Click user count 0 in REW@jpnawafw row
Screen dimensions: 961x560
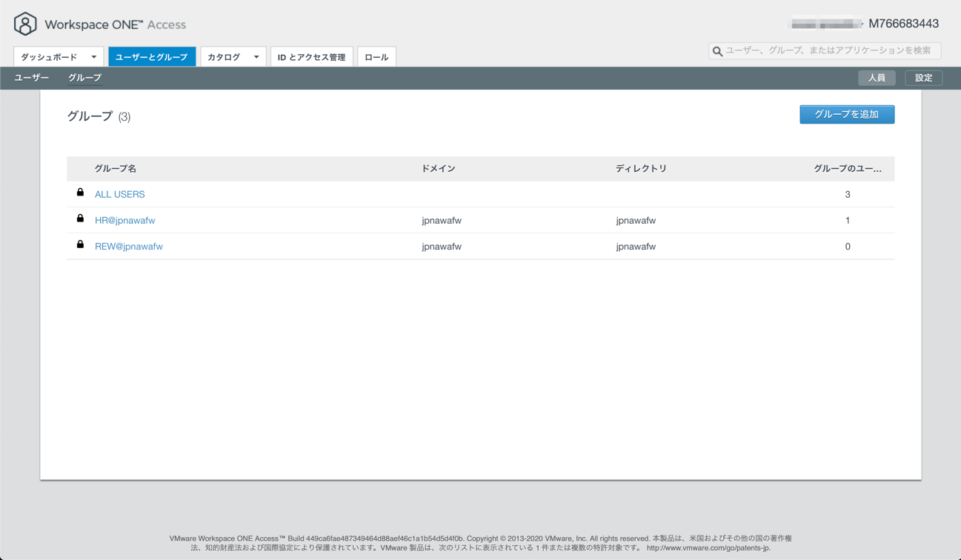(x=848, y=246)
